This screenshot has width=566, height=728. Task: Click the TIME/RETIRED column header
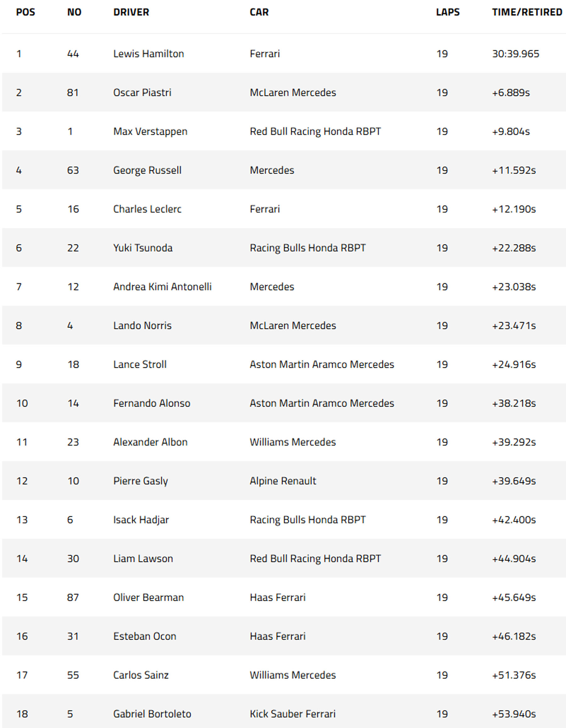point(527,12)
